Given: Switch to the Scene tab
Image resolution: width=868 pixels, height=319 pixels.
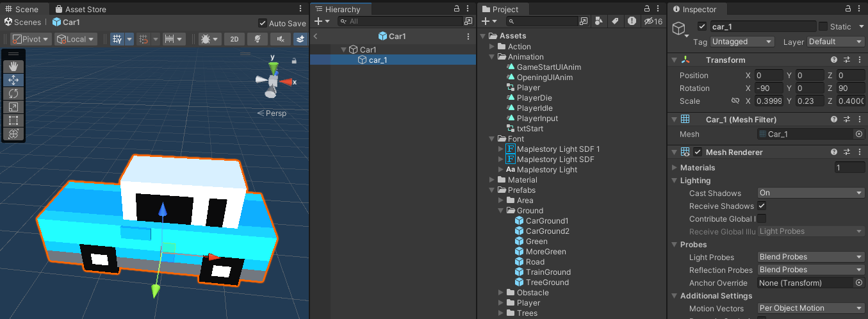Looking at the screenshot, I should [x=22, y=9].
